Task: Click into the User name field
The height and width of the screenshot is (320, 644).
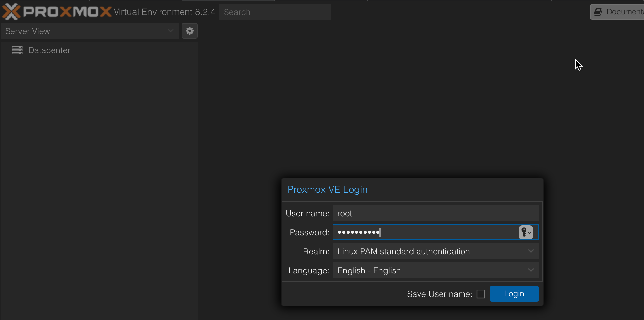Action: [x=435, y=213]
